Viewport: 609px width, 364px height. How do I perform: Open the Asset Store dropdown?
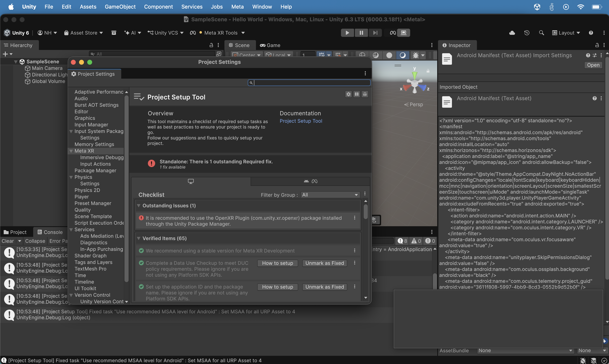pos(83,33)
